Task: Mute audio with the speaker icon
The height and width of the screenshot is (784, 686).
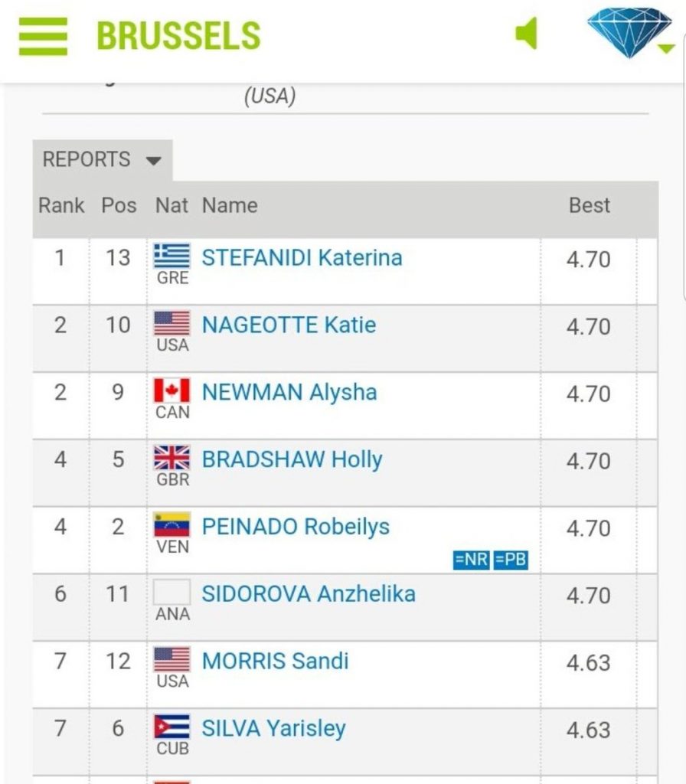Action: click(x=527, y=34)
